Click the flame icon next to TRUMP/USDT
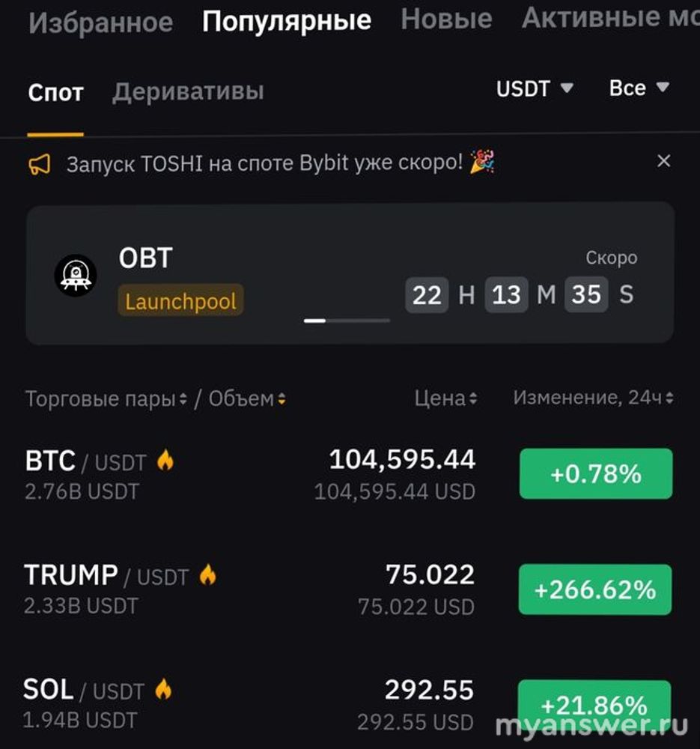This screenshot has width=700, height=749. pos(207,575)
